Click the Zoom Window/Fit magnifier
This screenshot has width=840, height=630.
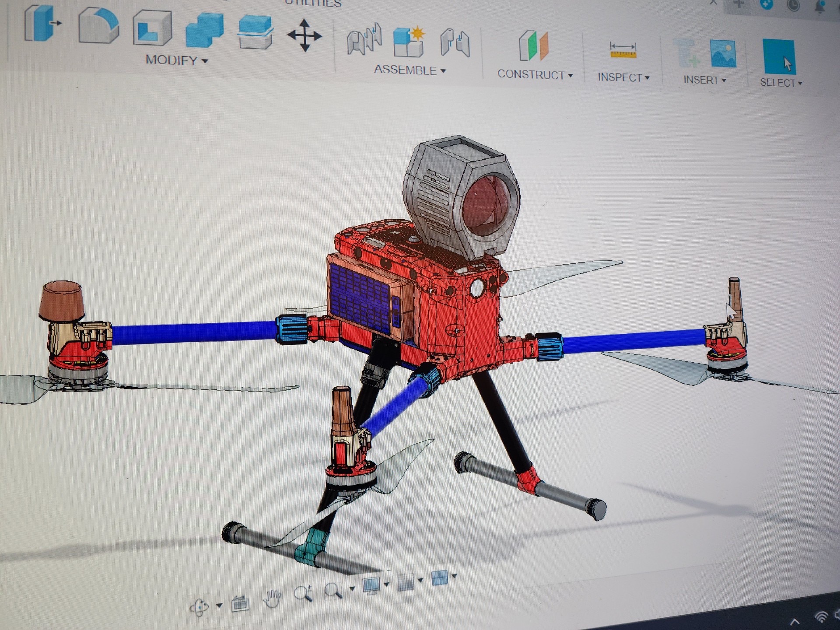[x=333, y=591]
